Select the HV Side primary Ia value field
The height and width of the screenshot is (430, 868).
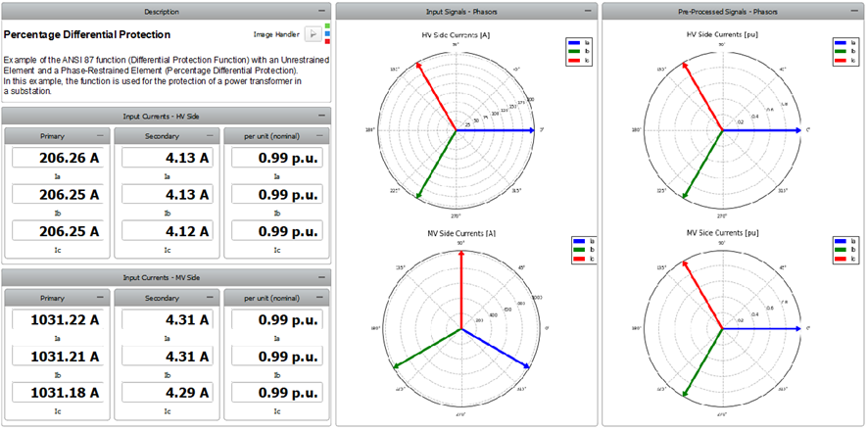(55, 157)
